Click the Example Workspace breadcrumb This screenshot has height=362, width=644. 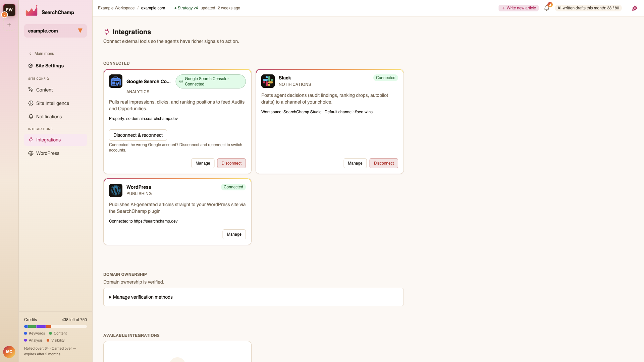tap(116, 8)
